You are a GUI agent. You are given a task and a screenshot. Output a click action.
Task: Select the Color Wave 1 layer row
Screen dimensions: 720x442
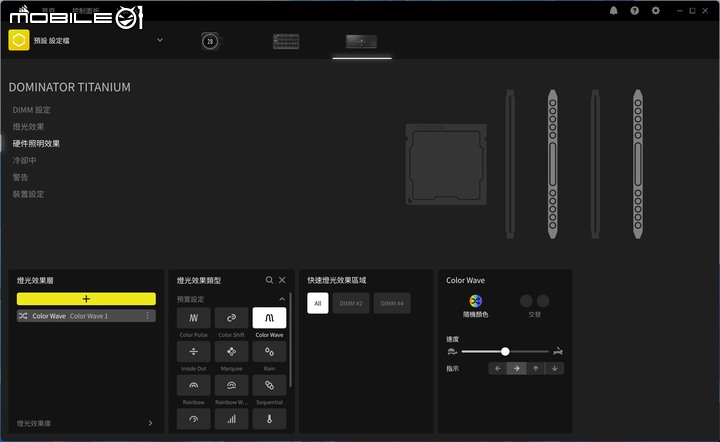(86, 316)
